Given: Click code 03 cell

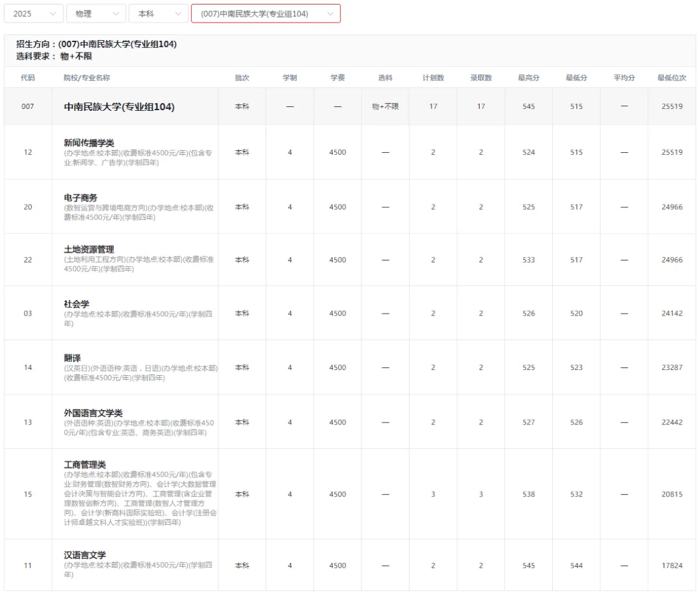Looking at the screenshot, I should click(28, 314).
